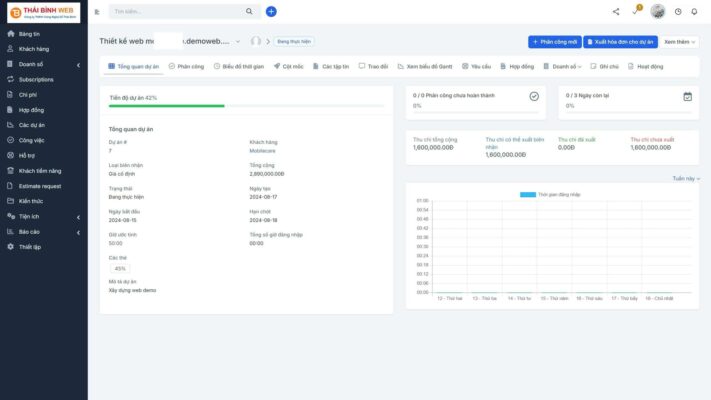
Task: Click the Đang thực hiện status badge
Action: pyautogui.click(x=294, y=41)
